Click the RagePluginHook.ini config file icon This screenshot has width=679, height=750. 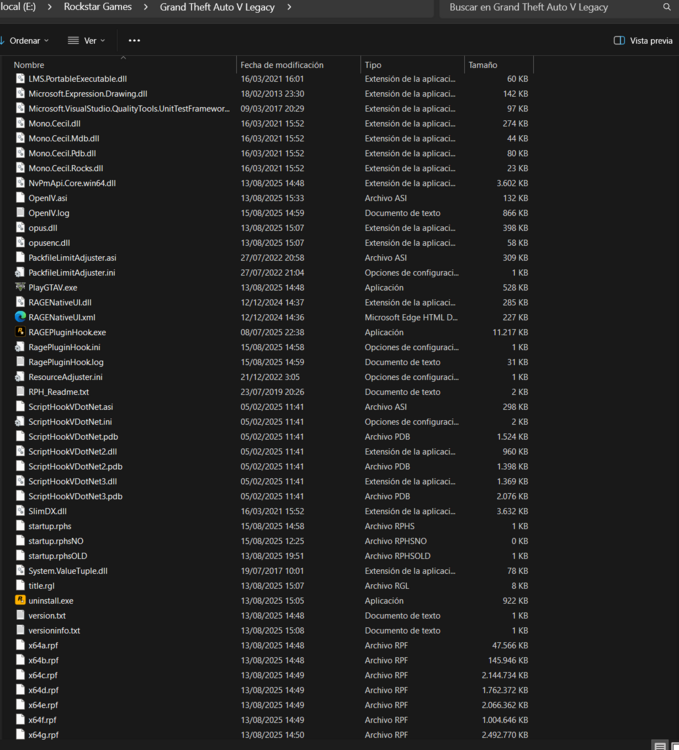20,347
